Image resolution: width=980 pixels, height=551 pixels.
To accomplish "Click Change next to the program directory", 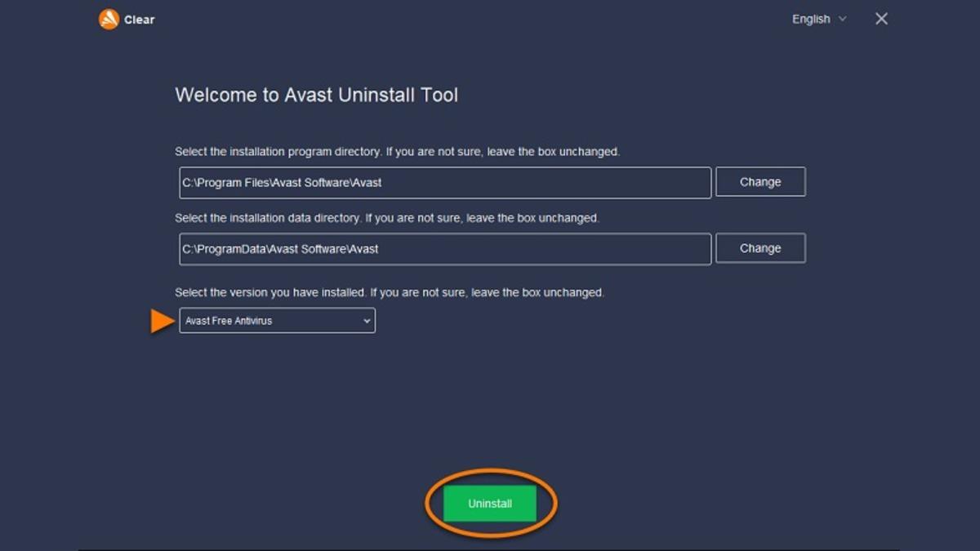I will pos(759,181).
